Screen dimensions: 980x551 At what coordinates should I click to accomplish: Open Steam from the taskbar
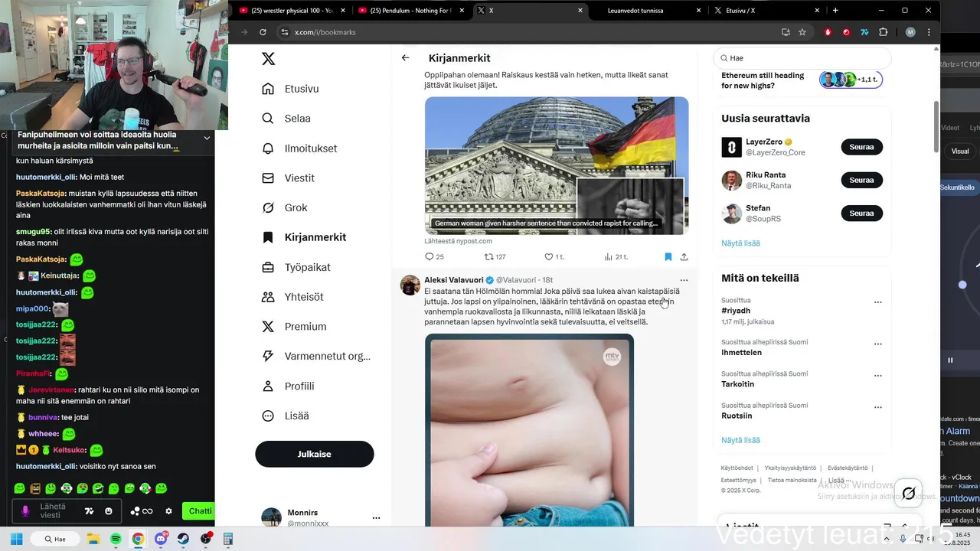tap(183, 540)
